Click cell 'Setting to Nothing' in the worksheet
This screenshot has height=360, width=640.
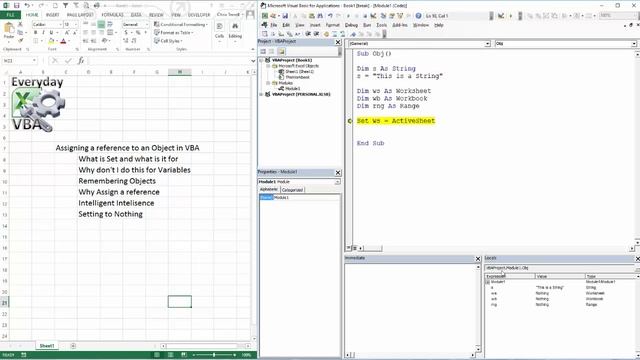point(110,214)
